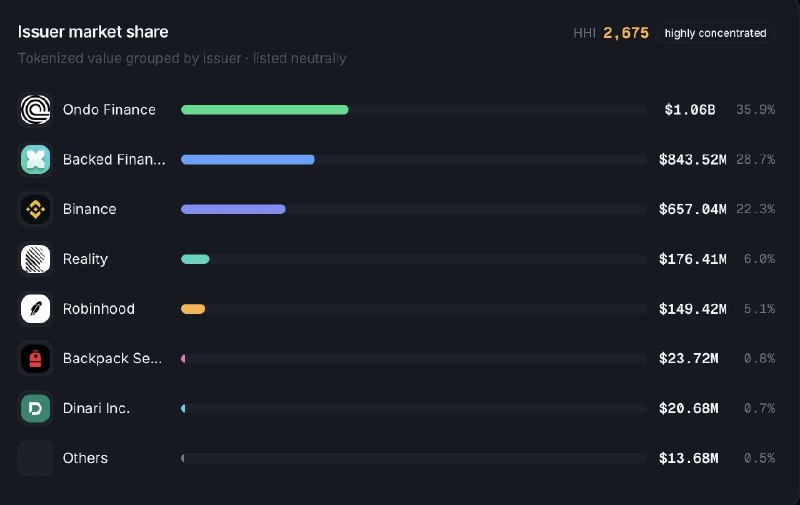Click the 6.0% share figure
The width and height of the screenshot is (800, 505).
[x=759, y=259]
